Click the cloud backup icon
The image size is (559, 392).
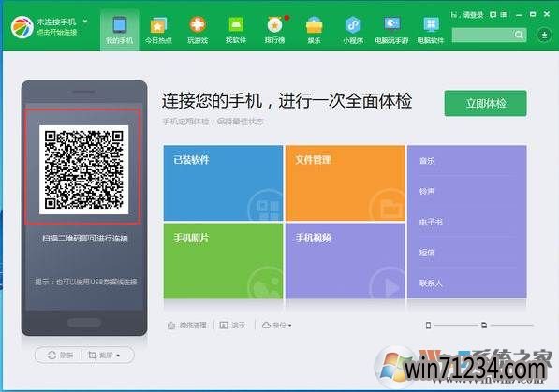pyautogui.click(x=266, y=325)
